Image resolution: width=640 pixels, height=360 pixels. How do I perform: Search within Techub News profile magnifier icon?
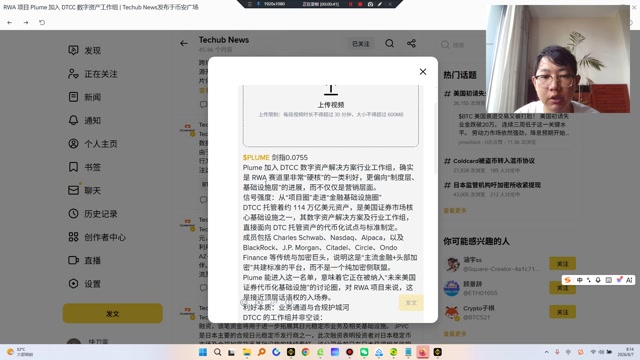389,43
